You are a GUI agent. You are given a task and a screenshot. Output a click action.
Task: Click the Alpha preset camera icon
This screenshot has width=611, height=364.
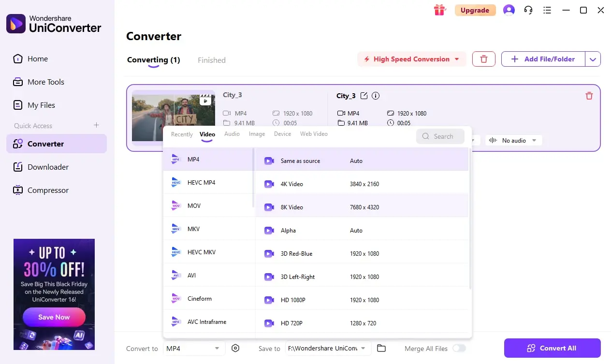269,231
